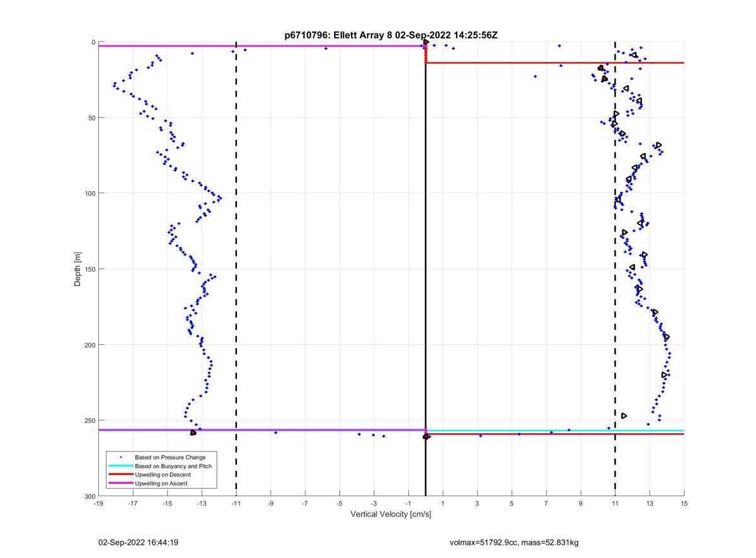
Task: Click the 'Vertical Velocity [cm/s]' axis label
Action: pyautogui.click(x=391, y=514)
